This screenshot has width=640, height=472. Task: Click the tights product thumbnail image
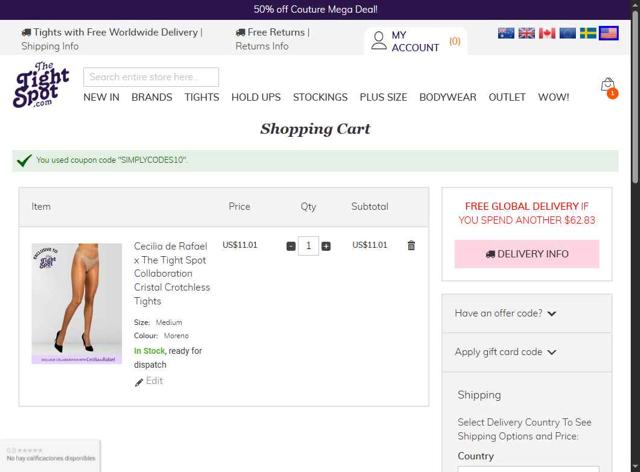point(77,303)
